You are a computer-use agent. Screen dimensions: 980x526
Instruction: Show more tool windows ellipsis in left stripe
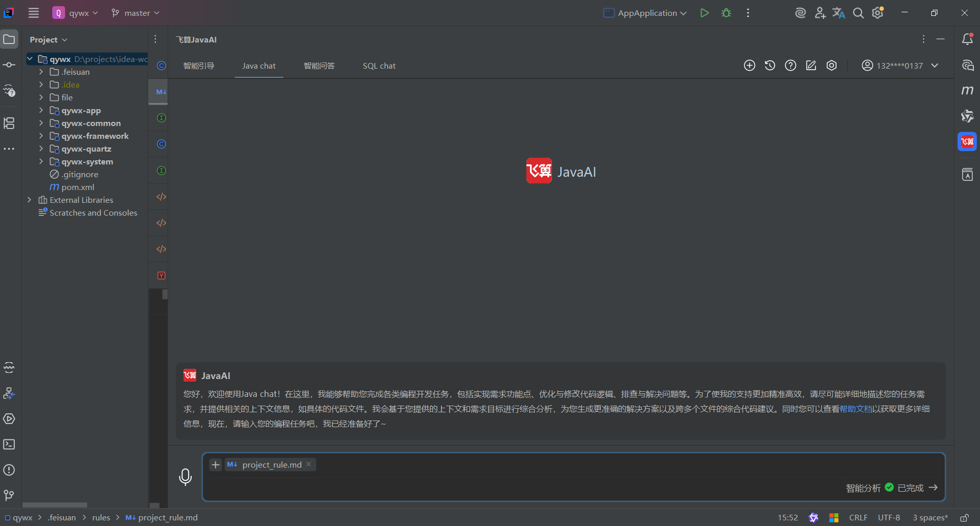point(9,149)
